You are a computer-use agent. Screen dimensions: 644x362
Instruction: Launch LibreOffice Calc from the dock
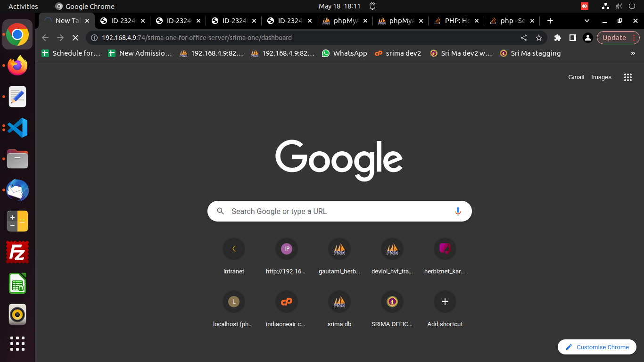[17, 283]
